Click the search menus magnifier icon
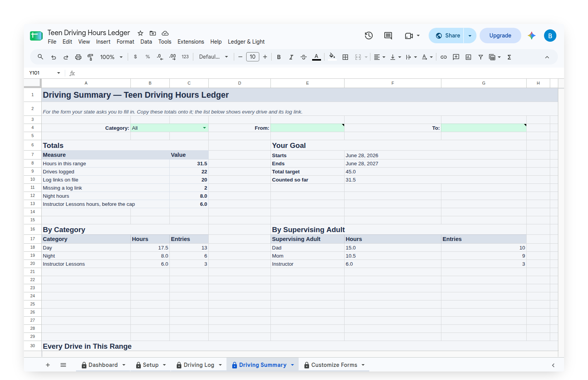The image size is (588, 380). (x=41, y=57)
